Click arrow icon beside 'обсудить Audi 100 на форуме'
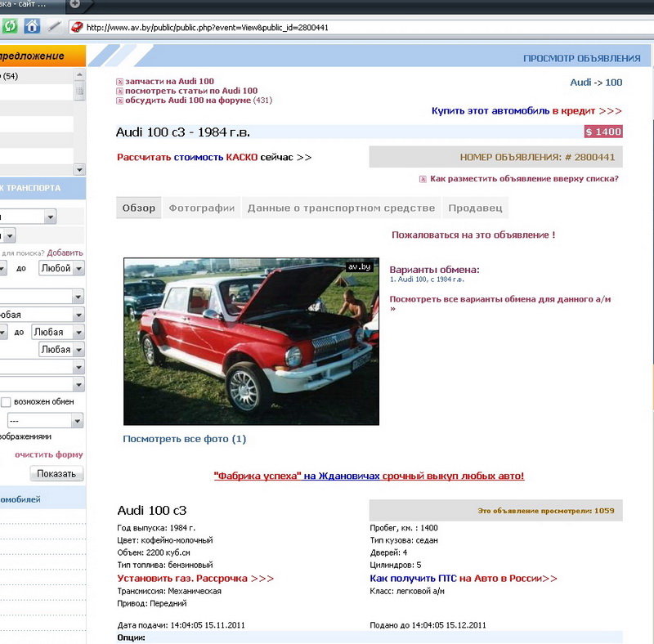654x644 pixels. coord(119,101)
